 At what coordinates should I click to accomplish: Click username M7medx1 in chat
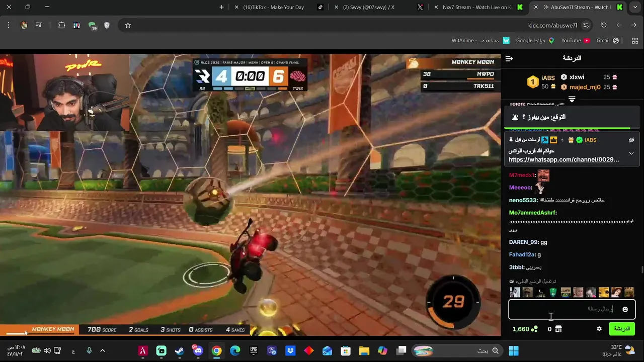(x=522, y=175)
